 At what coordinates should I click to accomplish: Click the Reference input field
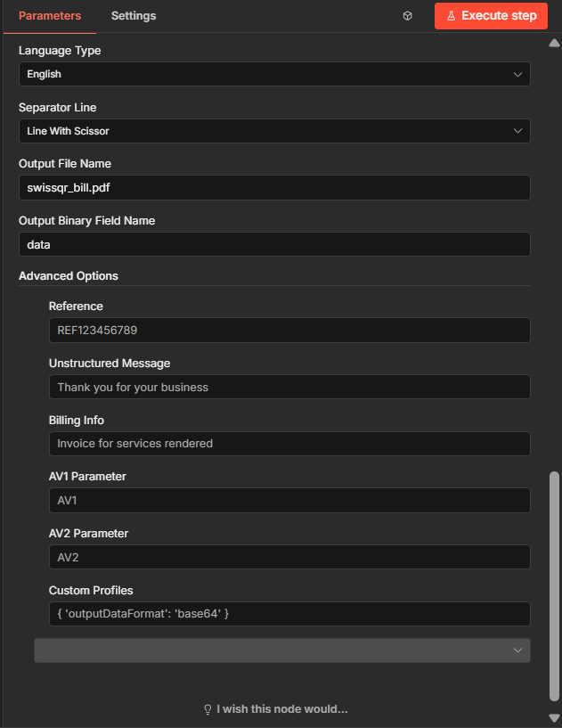[x=289, y=330]
